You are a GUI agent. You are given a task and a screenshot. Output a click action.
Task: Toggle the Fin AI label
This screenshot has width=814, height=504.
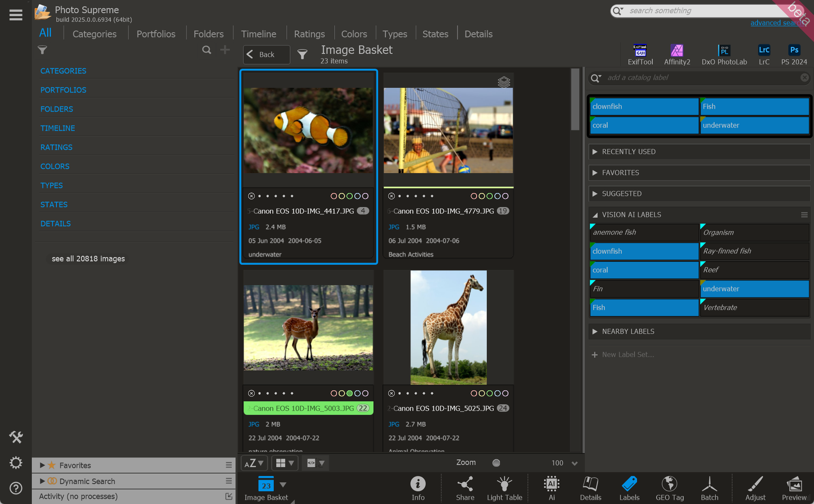click(644, 288)
